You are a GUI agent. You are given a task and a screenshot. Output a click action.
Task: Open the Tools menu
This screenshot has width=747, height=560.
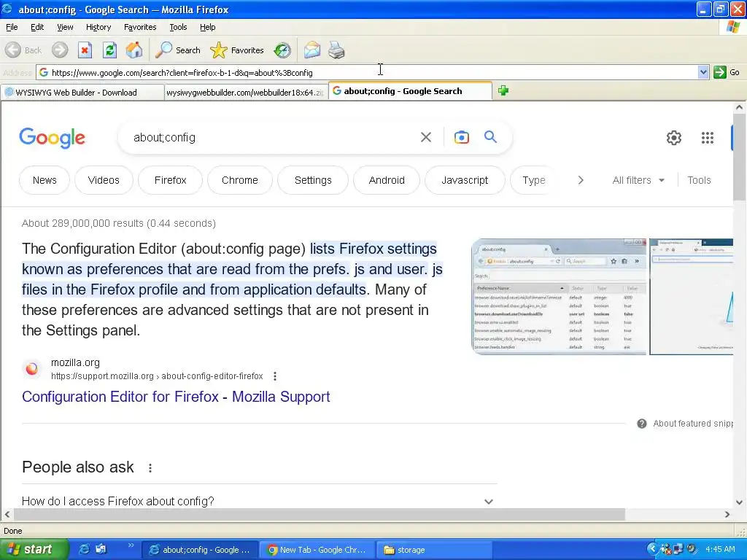(x=178, y=27)
